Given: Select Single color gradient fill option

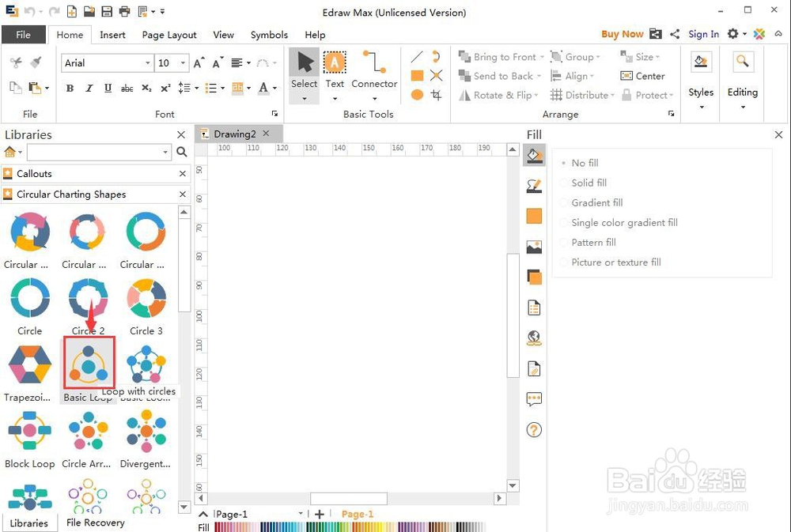Looking at the screenshot, I should coord(619,222).
